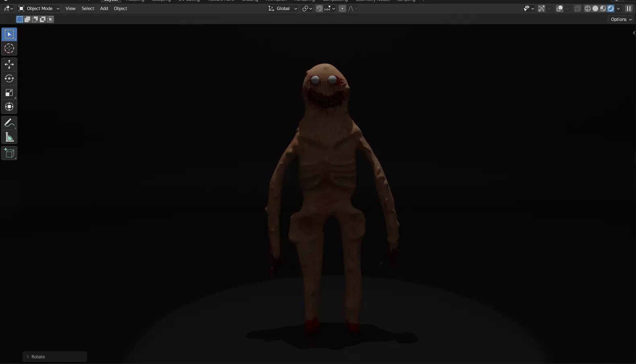Open the View menu
The image size is (636, 364).
click(70, 8)
